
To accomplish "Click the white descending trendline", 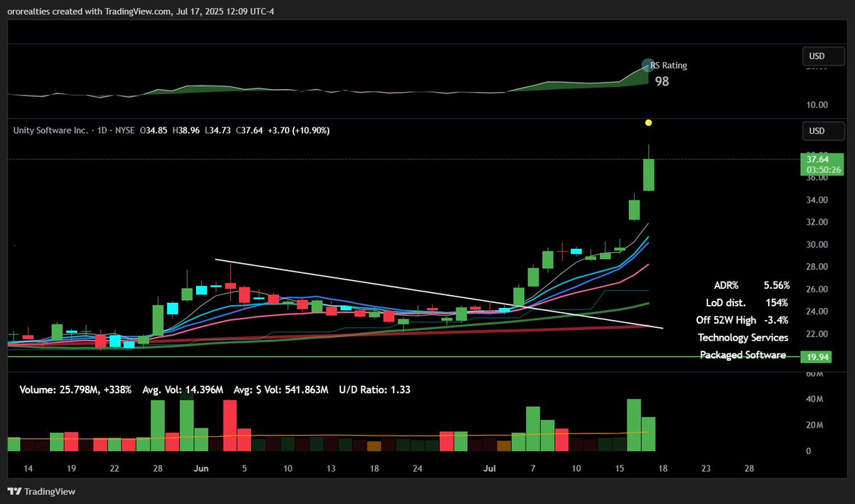I will [x=439, y=294].
